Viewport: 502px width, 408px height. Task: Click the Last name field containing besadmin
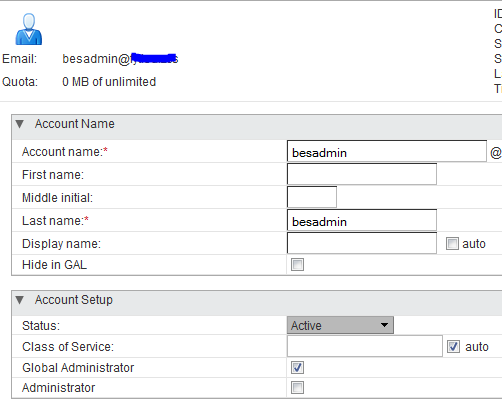(362, 220)
